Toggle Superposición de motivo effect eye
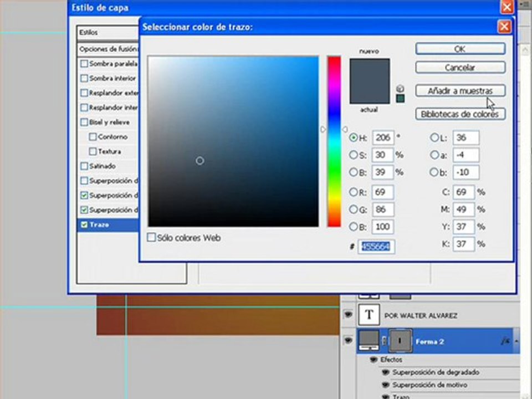The width and height of the screenshot is (532, 399). [386, 385]
